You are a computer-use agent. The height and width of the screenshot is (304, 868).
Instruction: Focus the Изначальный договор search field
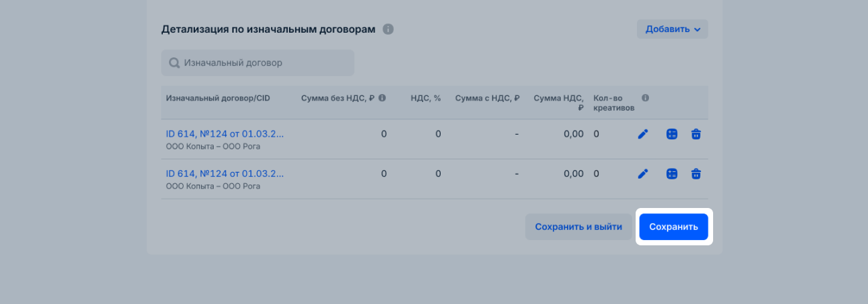point(264,63)
